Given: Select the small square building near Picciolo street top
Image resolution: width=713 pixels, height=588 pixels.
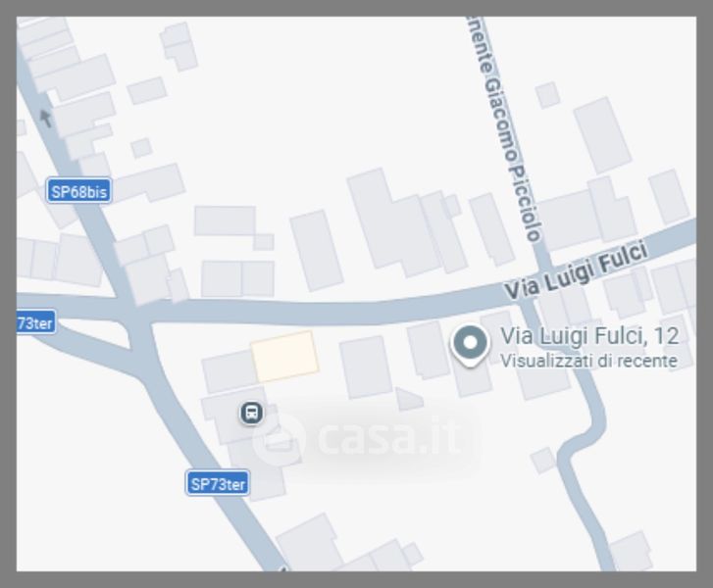Looking at the screenshot, I should 547,95.
